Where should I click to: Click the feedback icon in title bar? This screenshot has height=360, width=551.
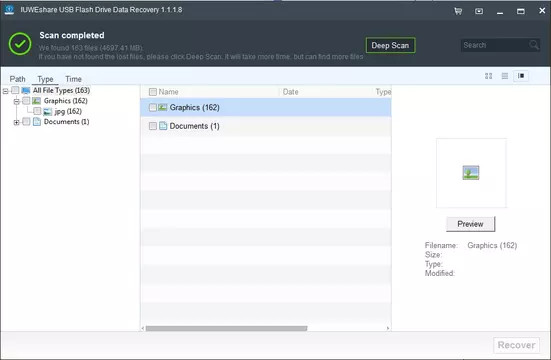479,11
